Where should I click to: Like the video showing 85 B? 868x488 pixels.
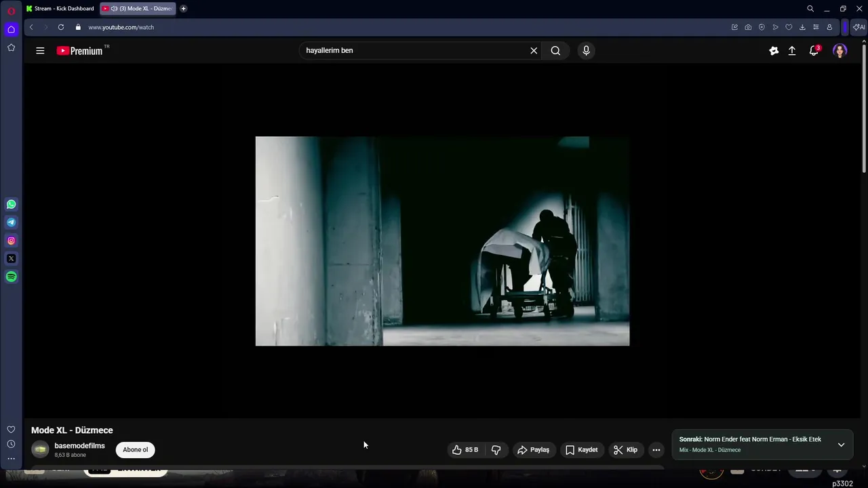click(465, 449)
